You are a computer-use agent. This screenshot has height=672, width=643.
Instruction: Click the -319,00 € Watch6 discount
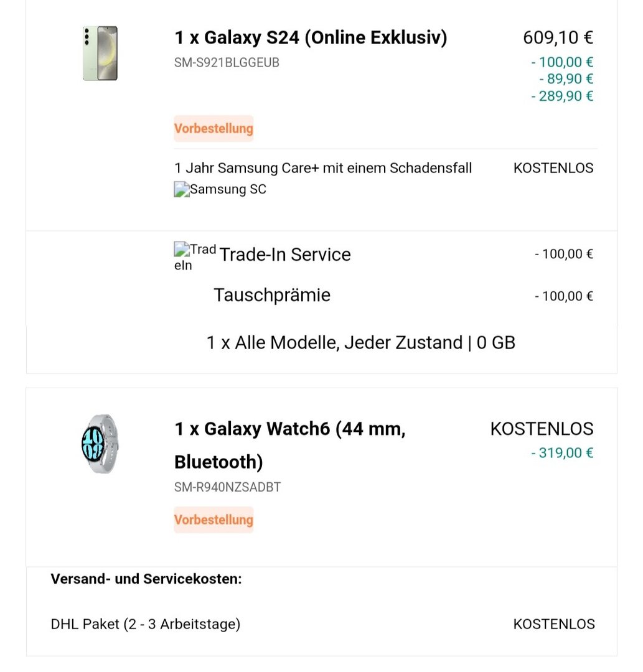point(562,453)
